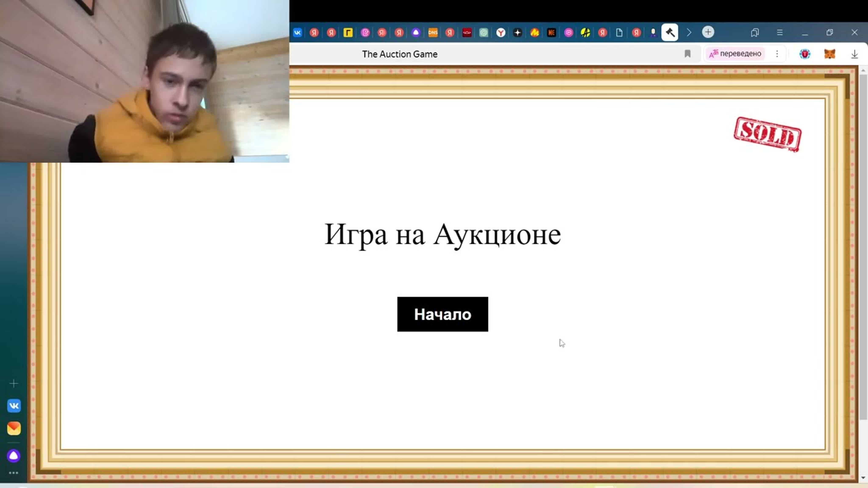Click the scrollbar up arrow

pyautogui.click(x=863, y=70)
